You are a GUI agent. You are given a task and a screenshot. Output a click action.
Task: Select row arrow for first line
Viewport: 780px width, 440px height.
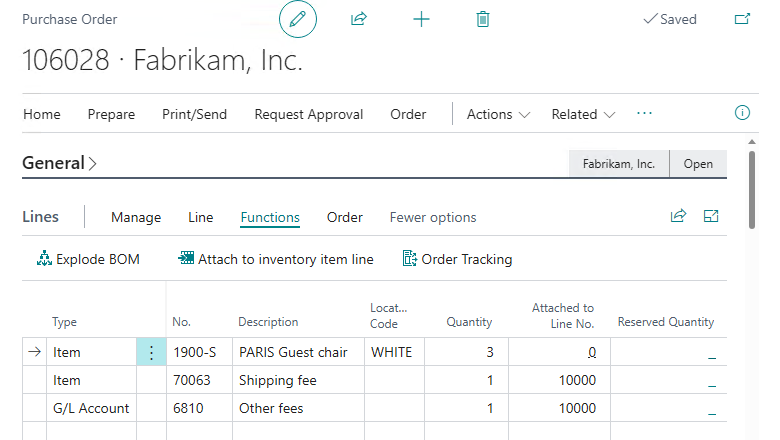[34, 352]
